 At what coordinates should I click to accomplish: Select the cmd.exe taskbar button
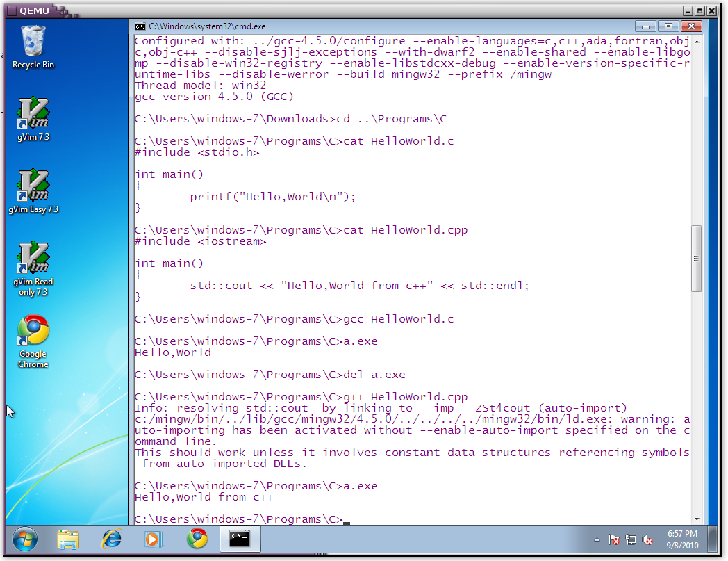click(x=240, y=539)
